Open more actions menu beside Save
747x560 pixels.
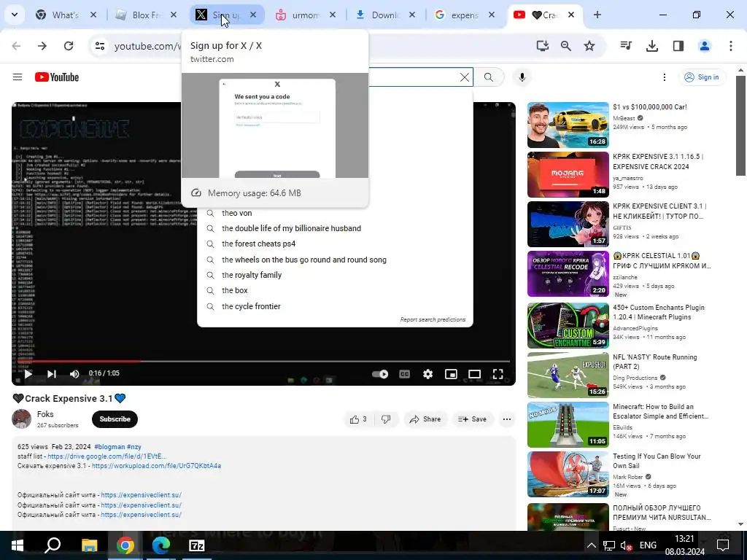507,419
